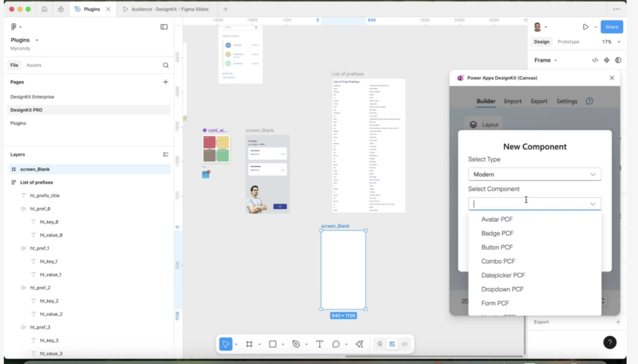Click the Layout button in DesignKit
Viewport: 638px width, 364px height.
(x=483, y=124)
